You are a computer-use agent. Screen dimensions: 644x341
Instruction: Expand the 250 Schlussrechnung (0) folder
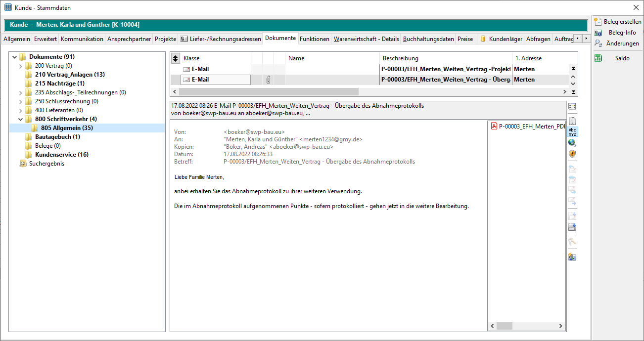(x=20, y=101)
